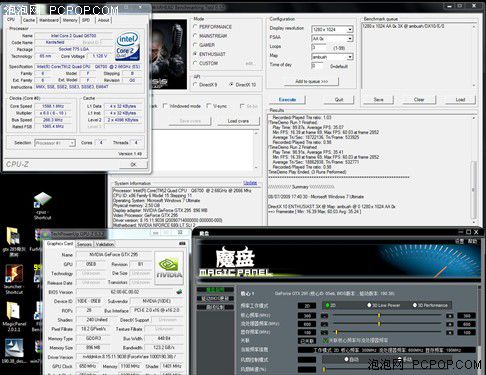Switch to the SPD tab in CPU-Z
This screenshot has width=486, height=375.
pos(86,20)
